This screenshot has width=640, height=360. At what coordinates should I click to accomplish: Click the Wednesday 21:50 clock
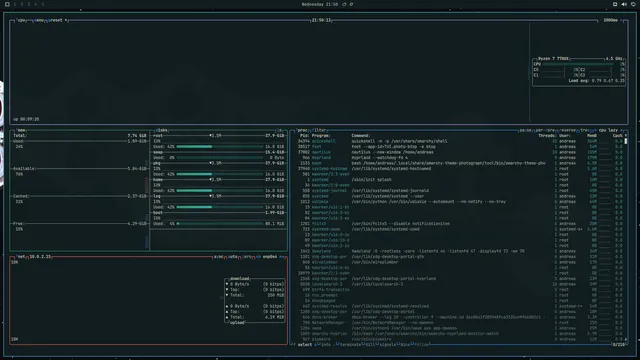(320, 4)
